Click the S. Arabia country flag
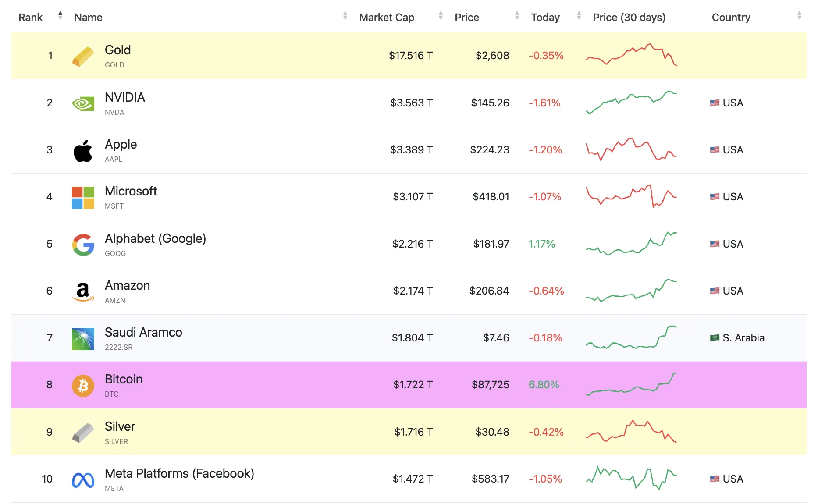 [x=715, y=337]
